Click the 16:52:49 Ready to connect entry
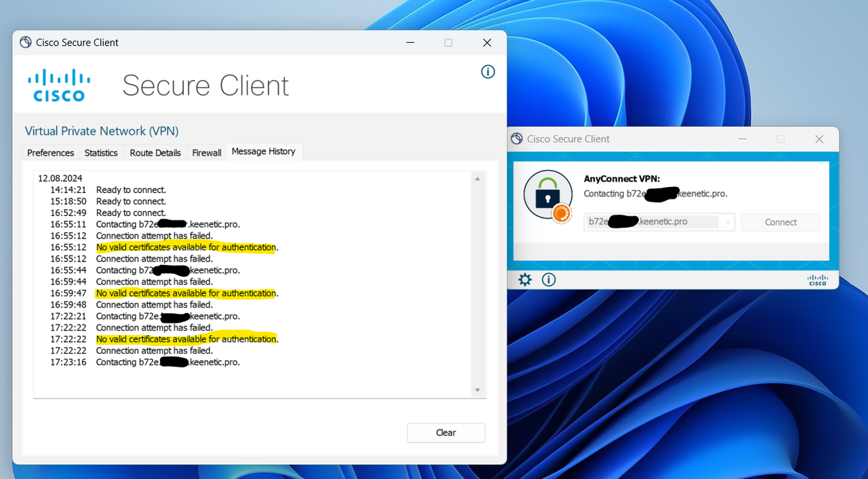868x479 pixels. (108, 213)
